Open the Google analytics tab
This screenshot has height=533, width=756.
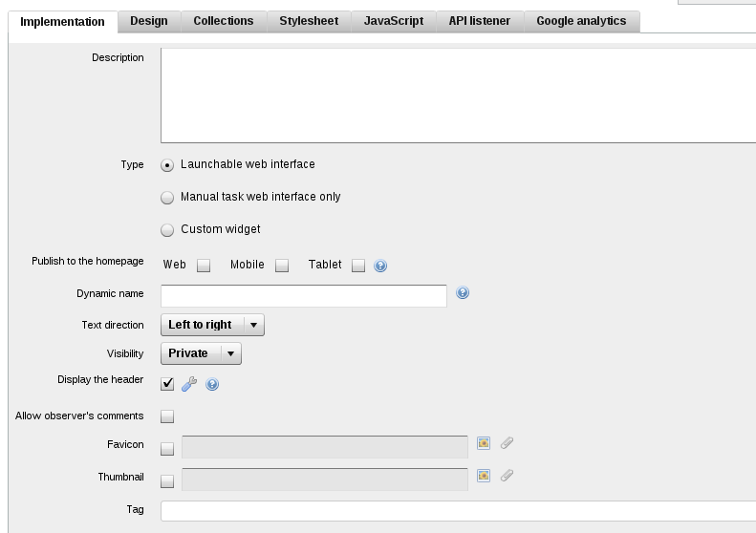tap(581, 21)
